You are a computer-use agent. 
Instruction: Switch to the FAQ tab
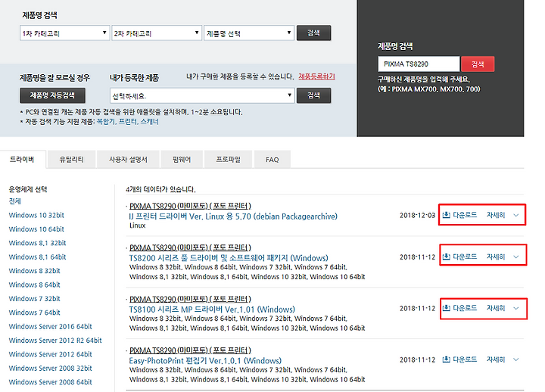(272, 160)
